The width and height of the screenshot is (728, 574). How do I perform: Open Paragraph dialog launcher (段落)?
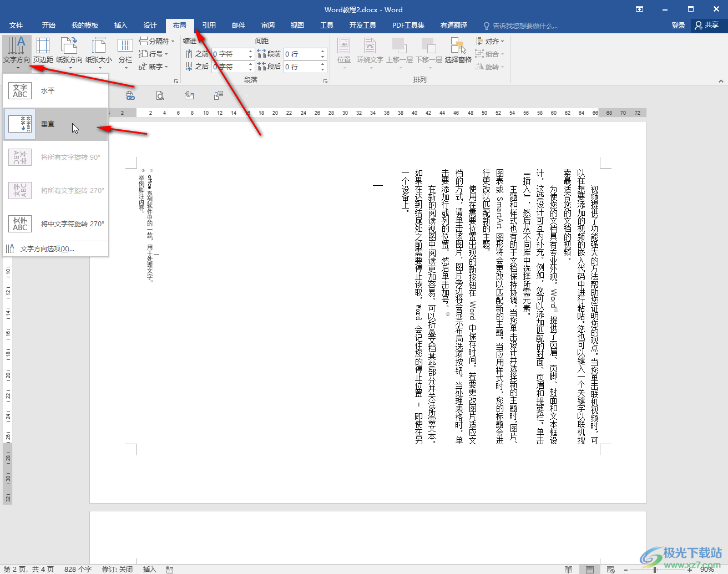326,81
